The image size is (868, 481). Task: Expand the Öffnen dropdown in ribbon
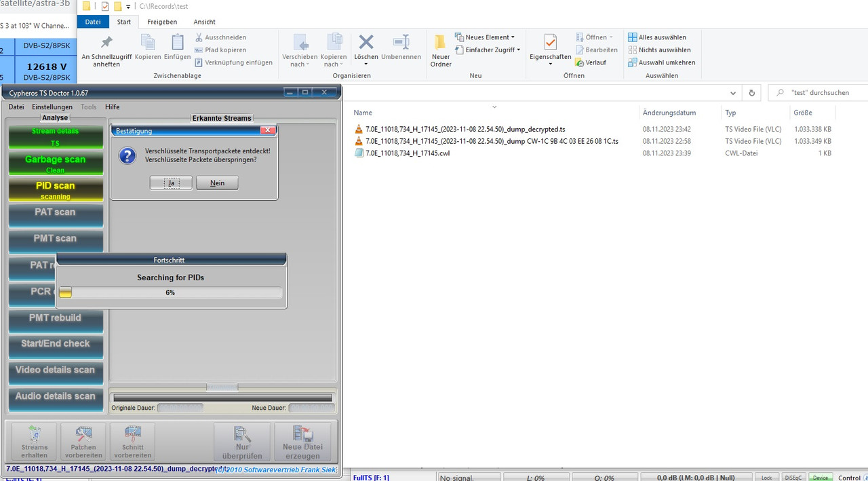610,37
